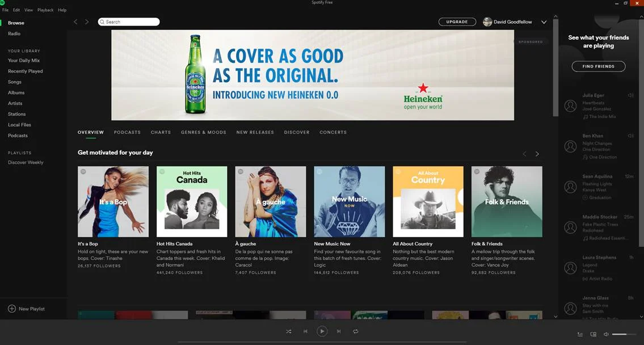Click the plus icon beside New Playlist
This screenshot has width=644, height=345.
coord(12,309)
